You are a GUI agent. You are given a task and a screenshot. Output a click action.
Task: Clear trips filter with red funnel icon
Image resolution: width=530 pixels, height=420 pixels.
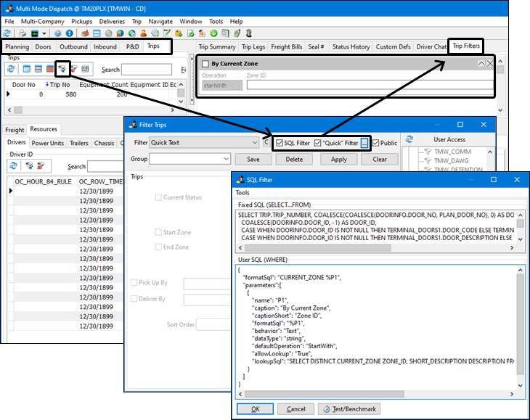[x=73, y=69]
